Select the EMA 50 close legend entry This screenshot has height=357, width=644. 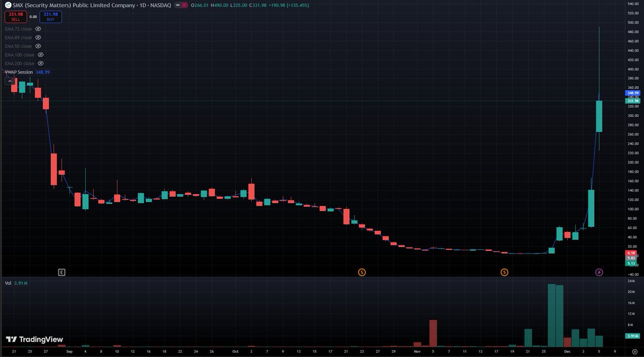[18, 46]
